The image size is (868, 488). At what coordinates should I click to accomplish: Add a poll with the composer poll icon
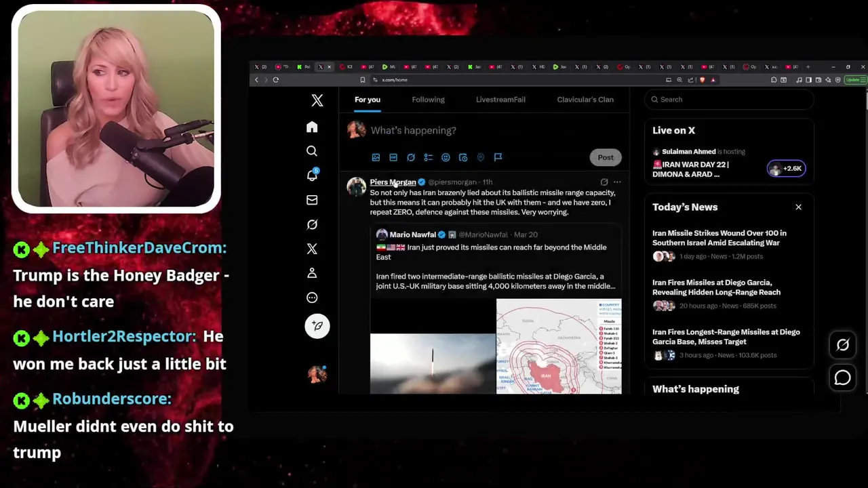pyautogui.click(x=429, y=157)
